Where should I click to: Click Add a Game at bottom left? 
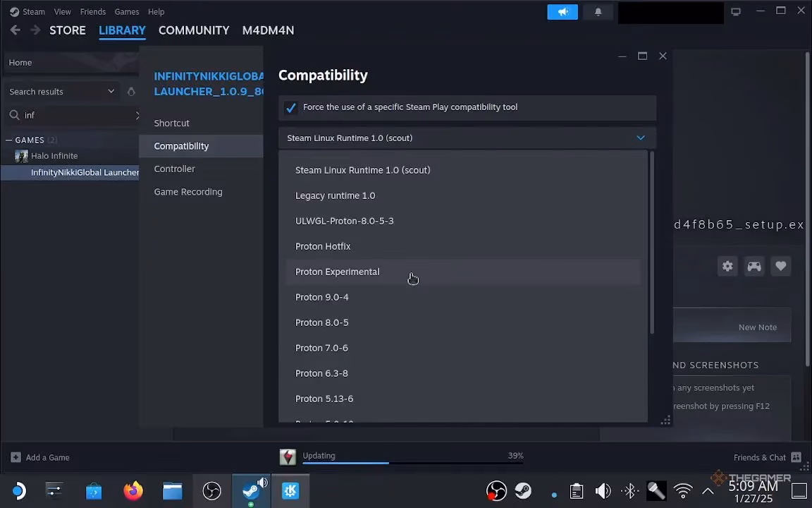coord(40,457)
